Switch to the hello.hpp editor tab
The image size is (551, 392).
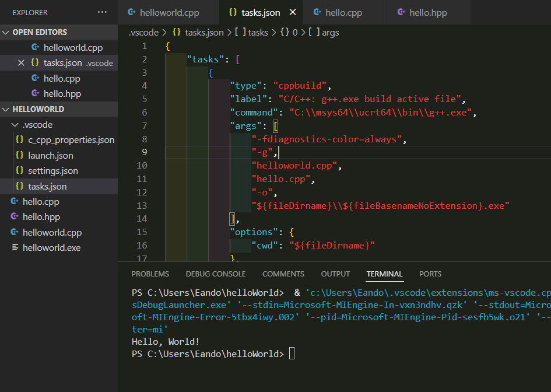[428, 12]
